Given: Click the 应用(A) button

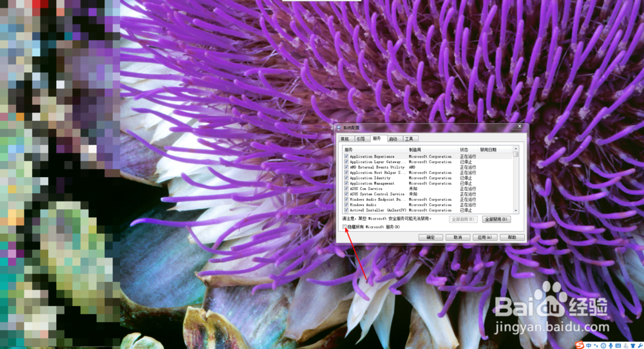Looking at the screenshot, I should coord(485,238).
